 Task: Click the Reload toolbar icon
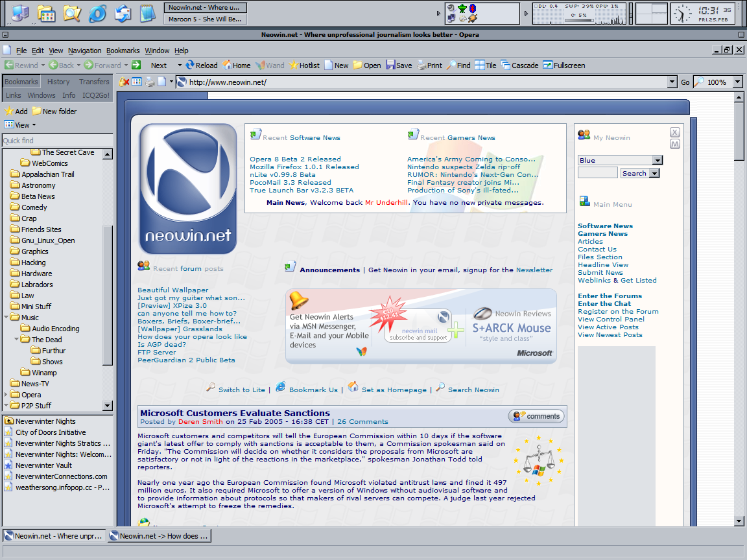click(190, 65)
